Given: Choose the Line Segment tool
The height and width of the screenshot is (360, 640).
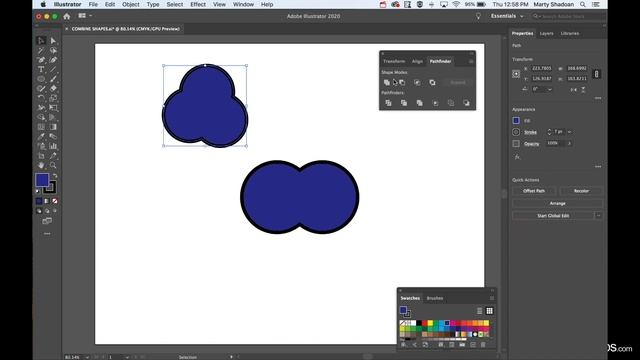Looking at the screenshot, I should (x=53, y=69).
